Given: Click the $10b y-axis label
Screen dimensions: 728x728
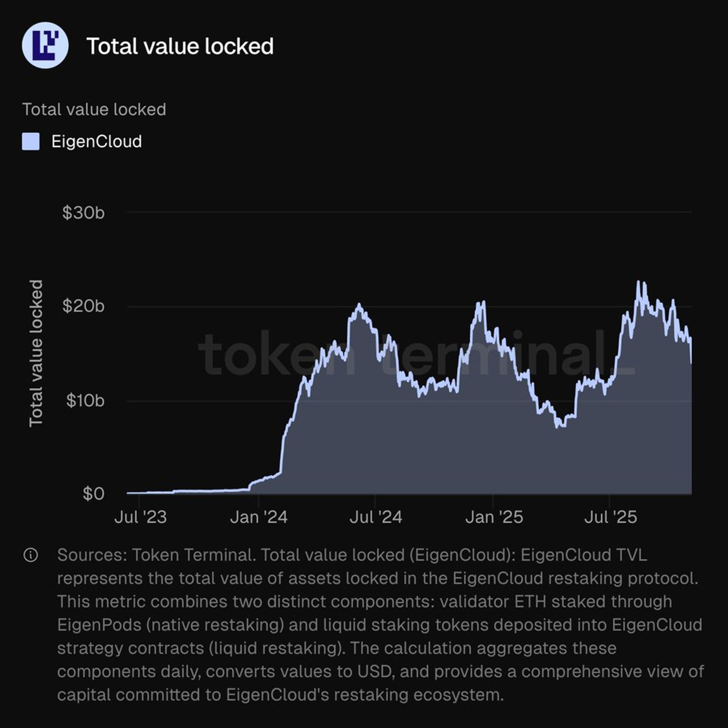Looking at the screenshot, I should 85,400.
